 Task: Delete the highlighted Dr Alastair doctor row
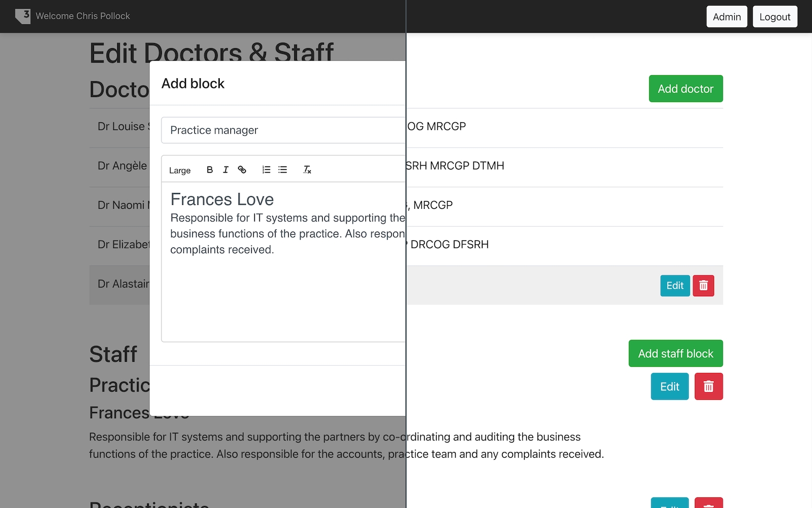click(x=703, y=285)
